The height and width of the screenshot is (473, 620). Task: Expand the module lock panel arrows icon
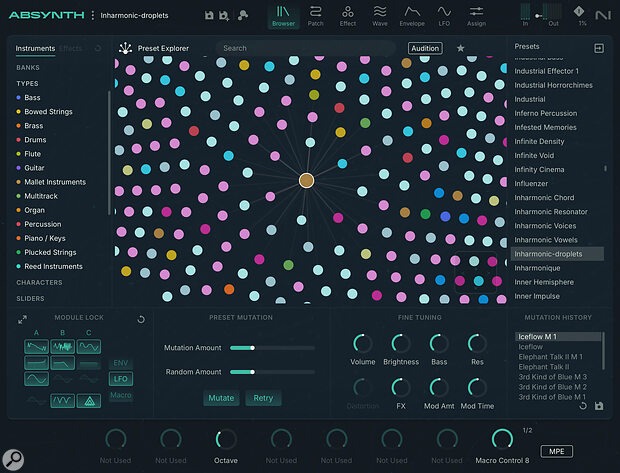23,319
